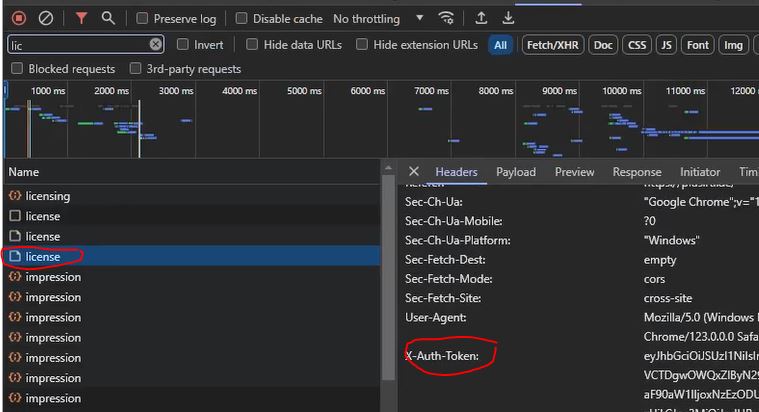Screen dimensions: 759x412
Task: Click the Sec-Fetch-Mode value cors
Action: point(654,279)
